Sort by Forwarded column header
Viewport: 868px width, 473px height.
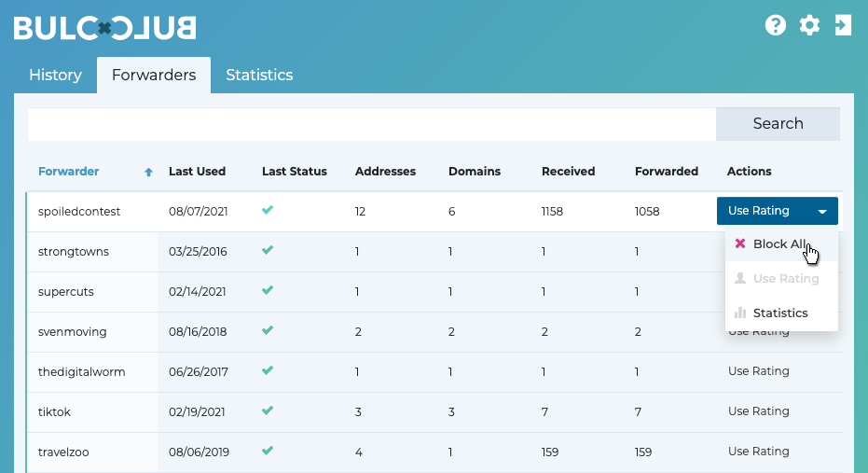point(667,172)
